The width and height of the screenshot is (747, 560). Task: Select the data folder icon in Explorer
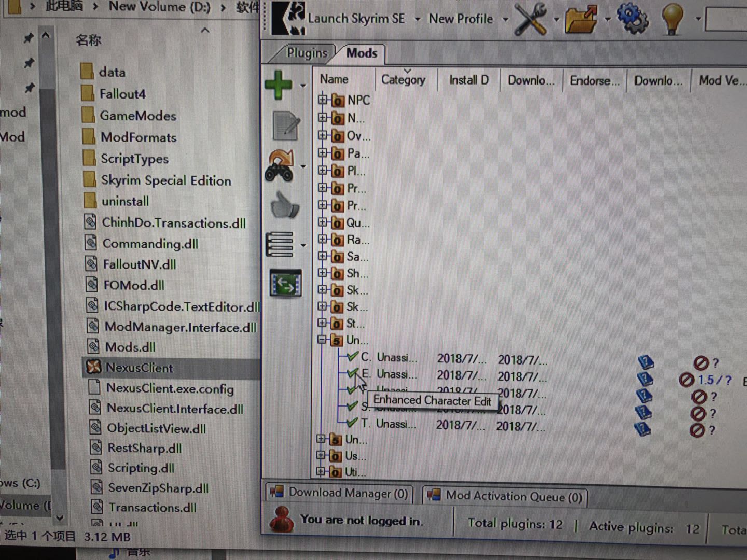87,71
